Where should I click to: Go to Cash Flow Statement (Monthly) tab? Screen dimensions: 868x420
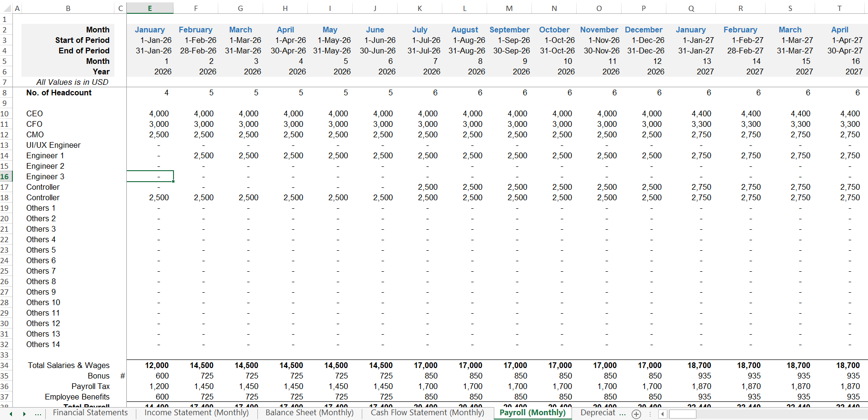tap(427, 413)
